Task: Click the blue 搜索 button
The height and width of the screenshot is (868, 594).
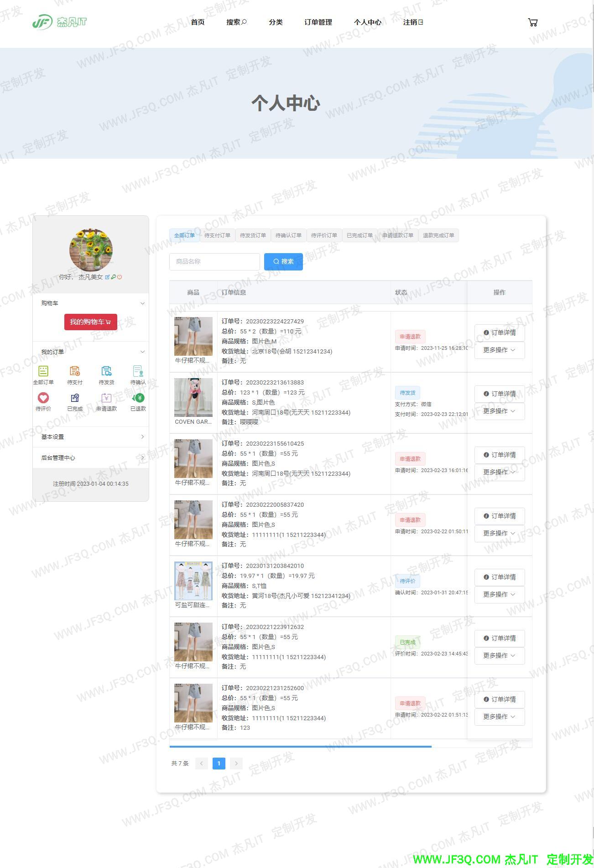Action: click(283, 261)
